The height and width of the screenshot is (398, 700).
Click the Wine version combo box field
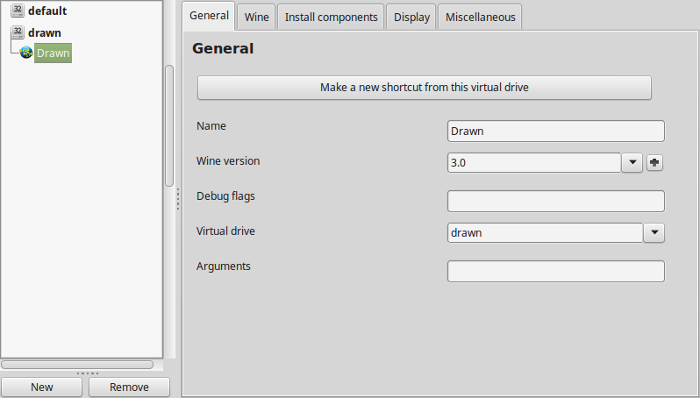click(534, 162)
